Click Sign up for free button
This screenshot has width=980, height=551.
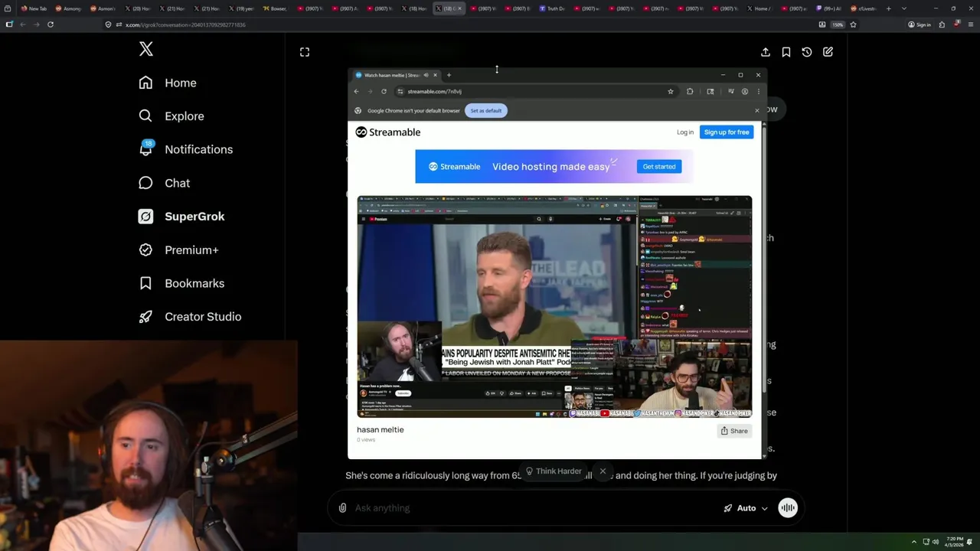tap(727, 132)
